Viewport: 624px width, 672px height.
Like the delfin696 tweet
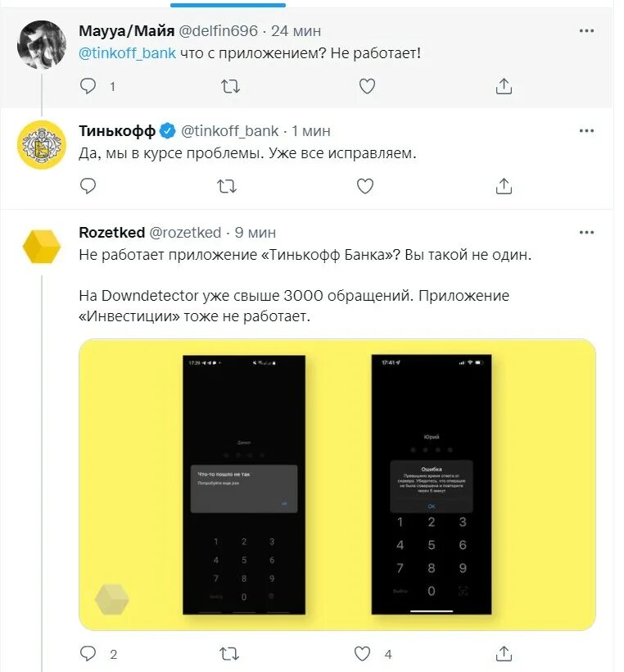tap(367, 86)
